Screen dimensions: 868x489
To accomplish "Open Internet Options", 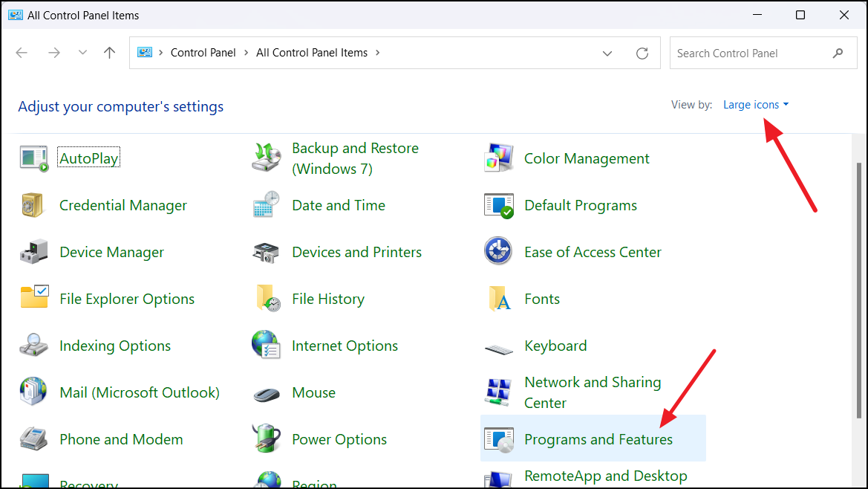I will click(x=345, y=346).
